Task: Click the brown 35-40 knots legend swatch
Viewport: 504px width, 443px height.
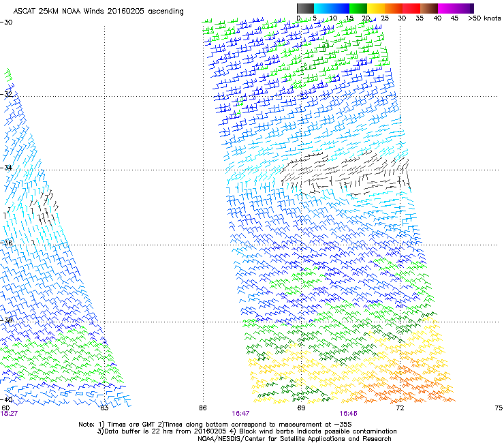Action: 429,8
